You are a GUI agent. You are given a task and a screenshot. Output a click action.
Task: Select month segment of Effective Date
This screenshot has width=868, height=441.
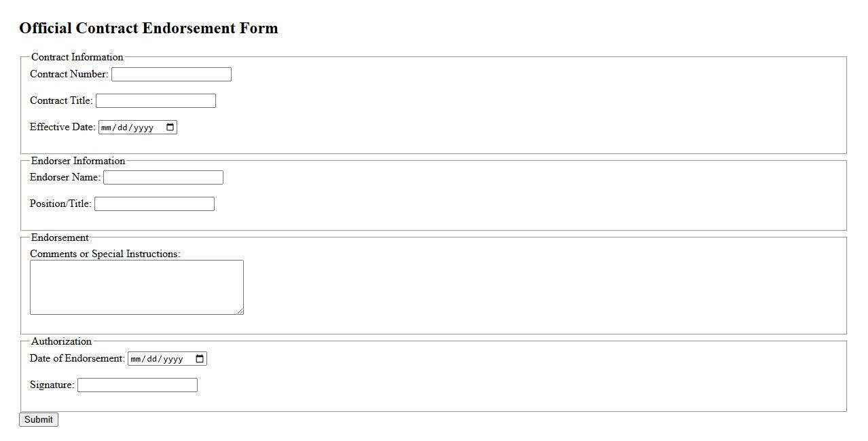[x=107, y=128]
